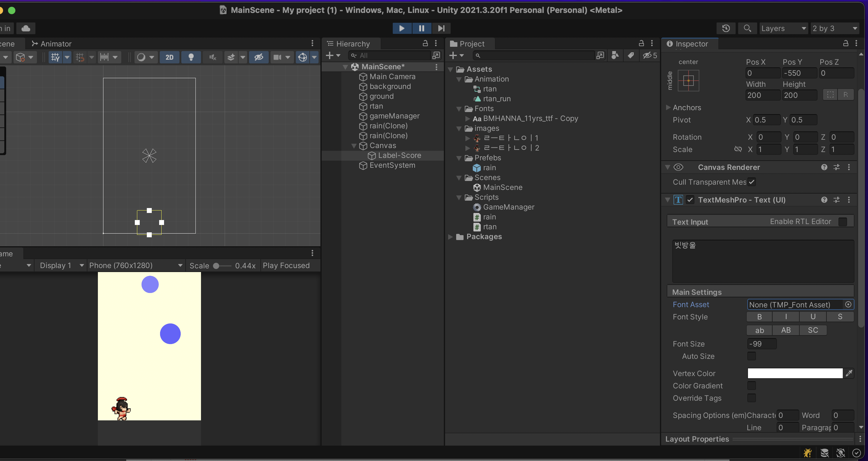This screenshot has height=461, width=868.
Task: Open the Display 1 dropdown
Action: pos(61,266)
